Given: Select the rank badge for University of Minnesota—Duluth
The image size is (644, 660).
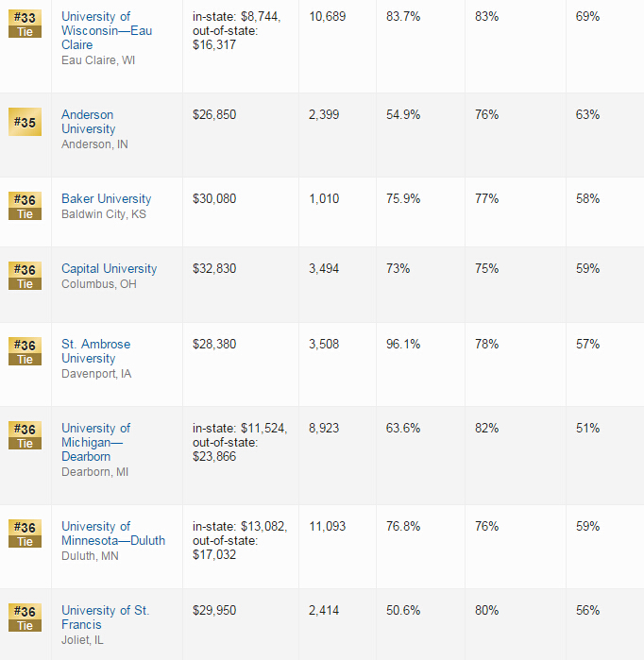Looking at the screenshot, I should 25,533.
